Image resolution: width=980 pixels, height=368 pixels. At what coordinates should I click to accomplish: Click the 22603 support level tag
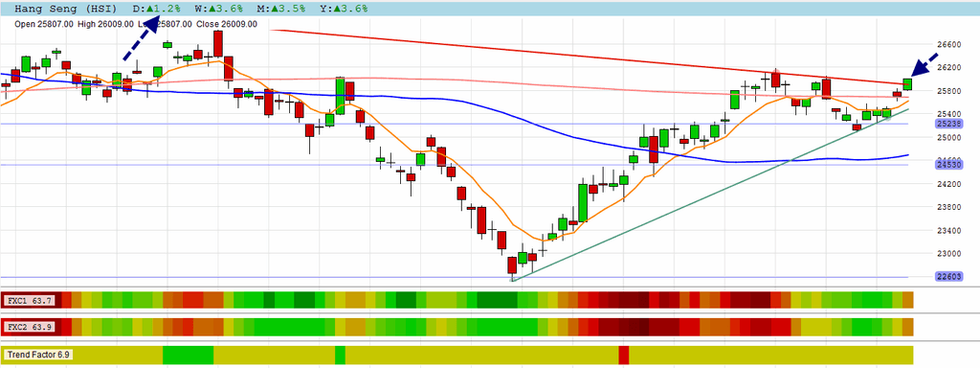948,277
